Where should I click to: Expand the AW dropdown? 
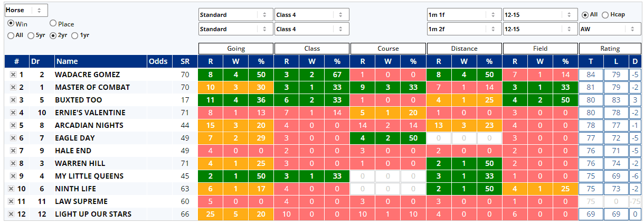pyautogui.click(x=610, y=29)
